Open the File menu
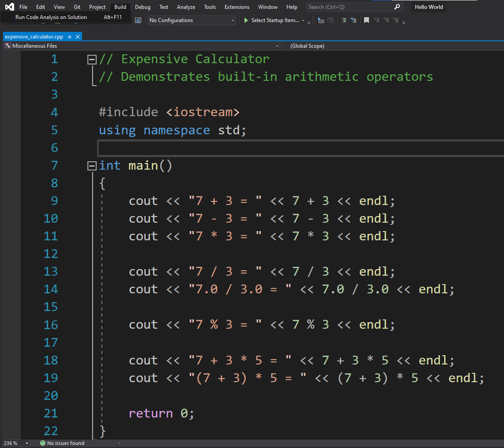Screen dimensions: 504x448 pos(23,7)
